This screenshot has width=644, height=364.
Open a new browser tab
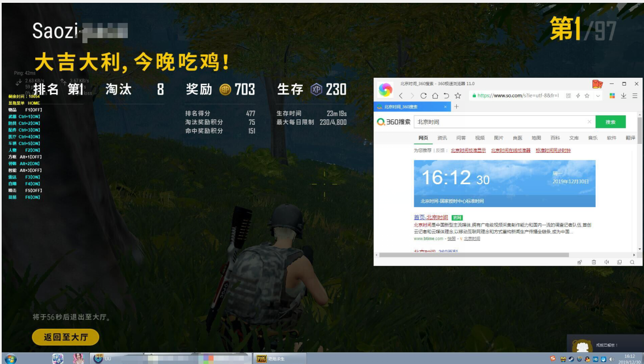tap(456, 107)
